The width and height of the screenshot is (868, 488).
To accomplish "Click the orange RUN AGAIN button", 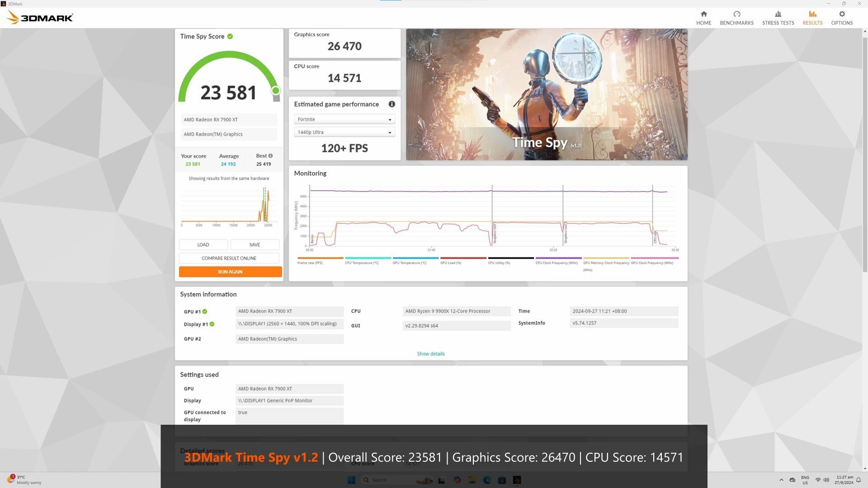I will pos(230,272).
